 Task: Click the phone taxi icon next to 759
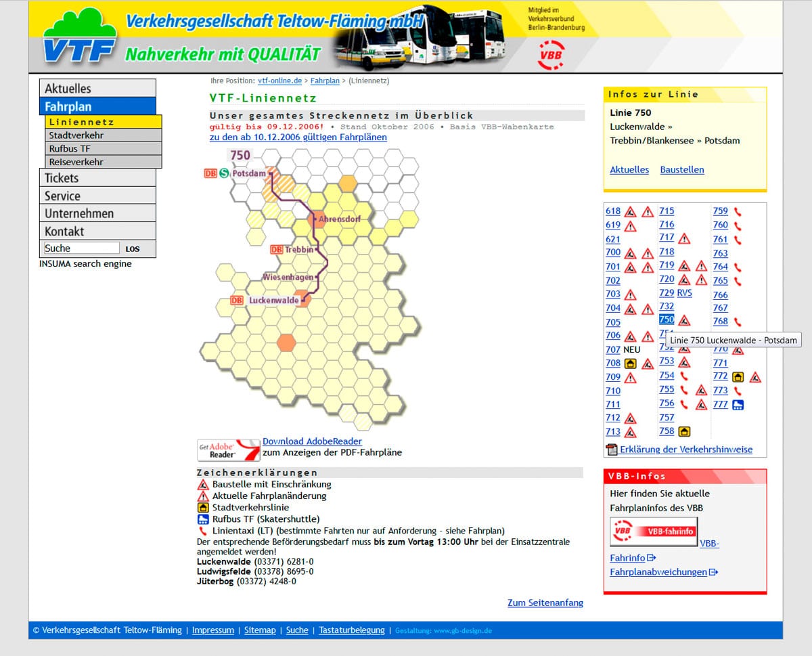(x=738, y=211)
